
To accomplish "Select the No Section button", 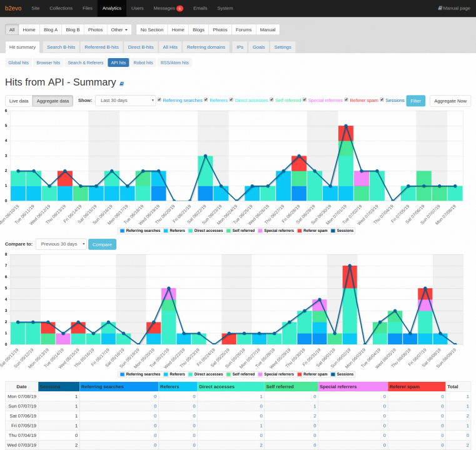I will pos(152,30).
